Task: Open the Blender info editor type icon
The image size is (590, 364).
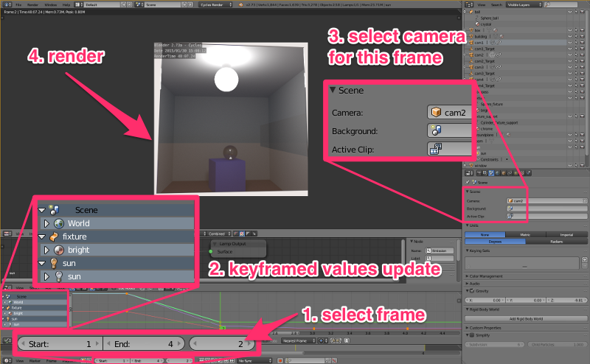Action: pyautogui.click(x=7, y=4)
